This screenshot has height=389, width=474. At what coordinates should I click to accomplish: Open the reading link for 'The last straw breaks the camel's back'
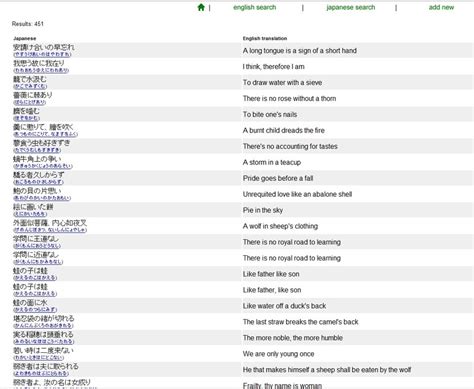[43, 326]
